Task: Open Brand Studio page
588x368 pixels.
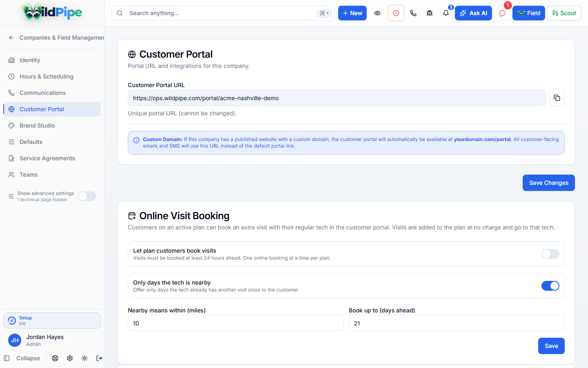Action: point(52,126)
